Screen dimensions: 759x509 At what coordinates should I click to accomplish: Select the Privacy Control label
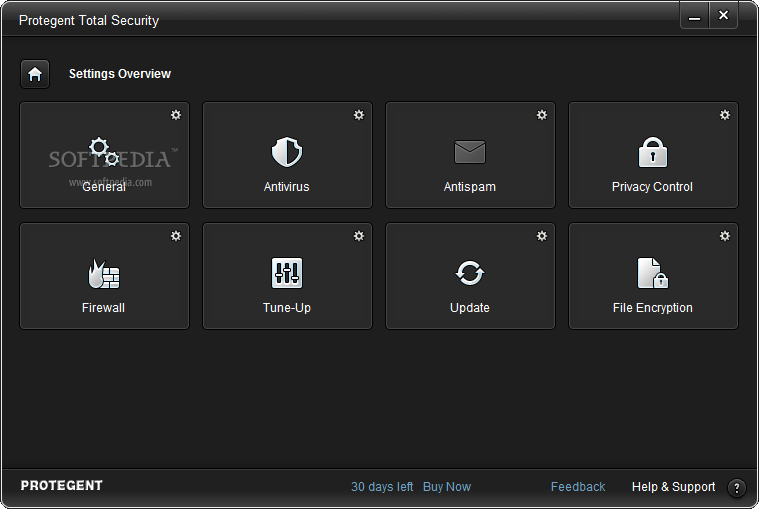[652, 187]
